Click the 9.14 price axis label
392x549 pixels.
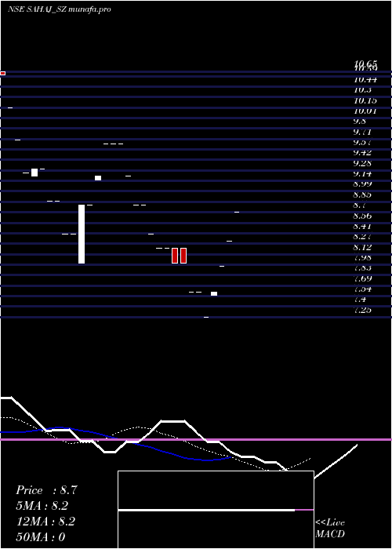pyautogui.click(x=362, y=174)
